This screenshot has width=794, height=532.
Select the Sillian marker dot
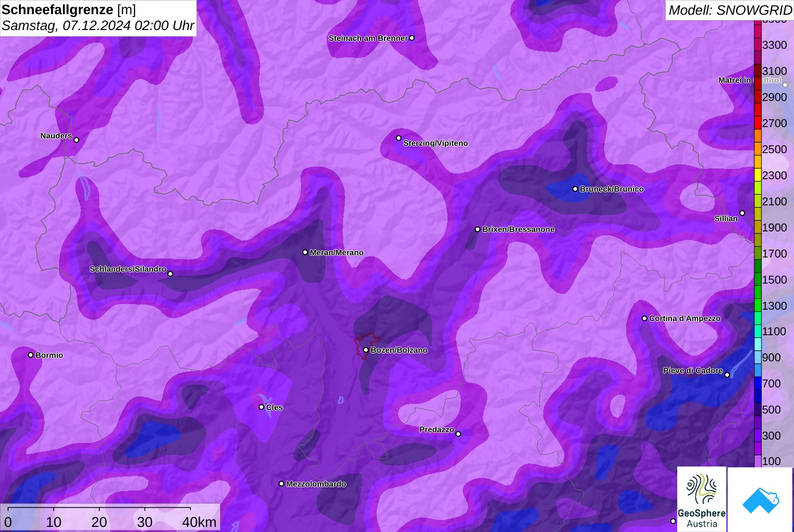(x=742, y=213)
